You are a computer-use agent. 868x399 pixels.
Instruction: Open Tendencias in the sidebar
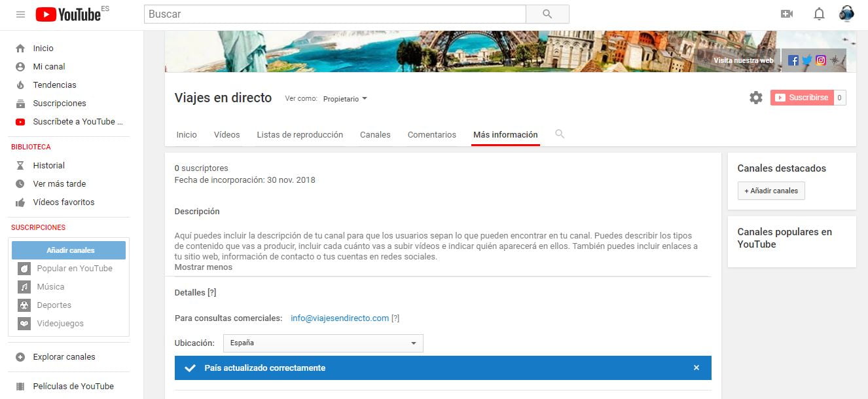pos(54,85)
